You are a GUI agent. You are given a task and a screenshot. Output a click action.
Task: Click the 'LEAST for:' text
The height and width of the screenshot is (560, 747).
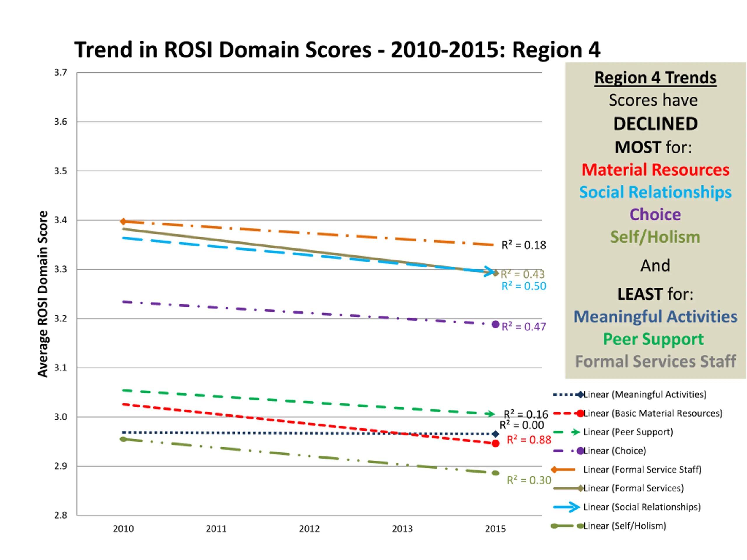tap(655, 294)
